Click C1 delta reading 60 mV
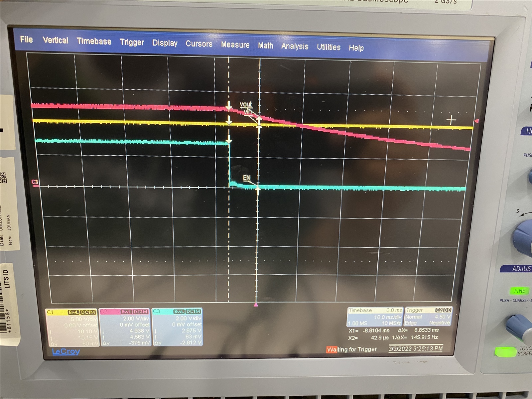Image resolution: width=532 pixels, height=399 pixels. pyautogui.click(x=90, y=343)
